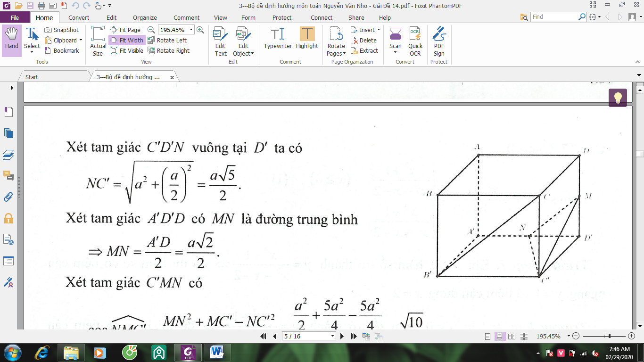Run Quick OCR

tap(415, 41)
